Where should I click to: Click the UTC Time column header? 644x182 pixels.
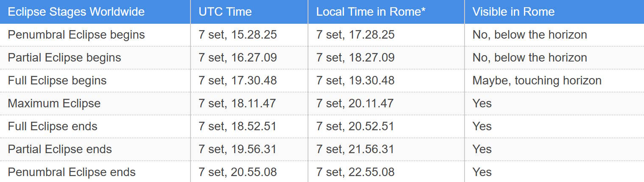tap(225, 11)
